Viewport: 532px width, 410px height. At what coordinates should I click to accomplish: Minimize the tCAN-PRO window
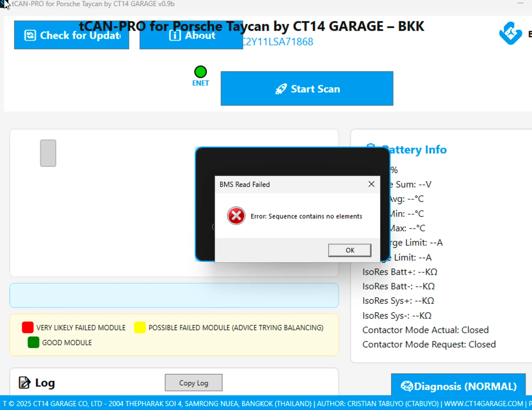521,3
